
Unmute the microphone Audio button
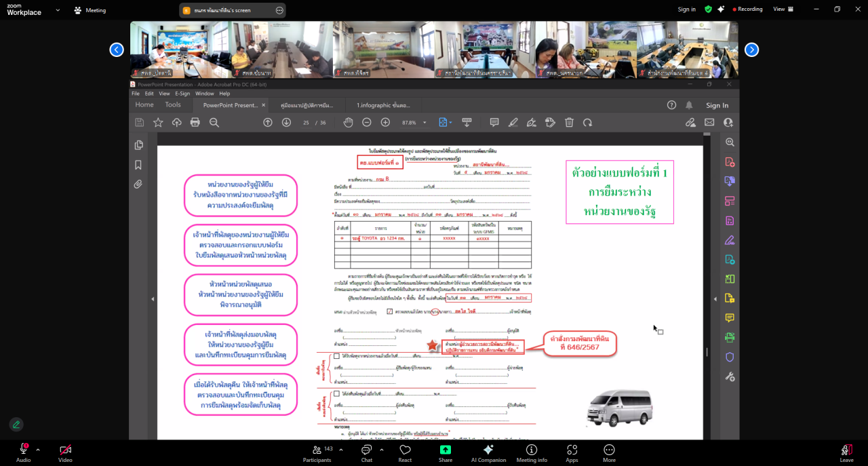(x=23, y=450)
